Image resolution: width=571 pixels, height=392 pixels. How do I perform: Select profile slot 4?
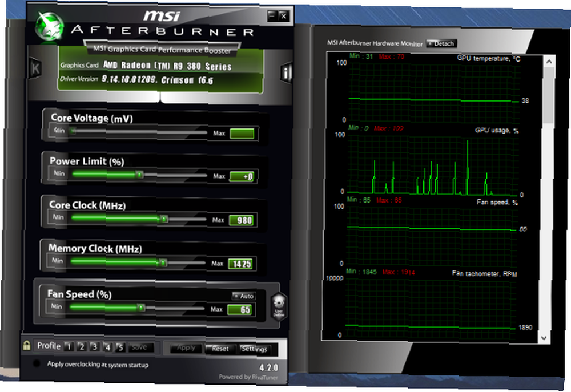click(107, 347)
